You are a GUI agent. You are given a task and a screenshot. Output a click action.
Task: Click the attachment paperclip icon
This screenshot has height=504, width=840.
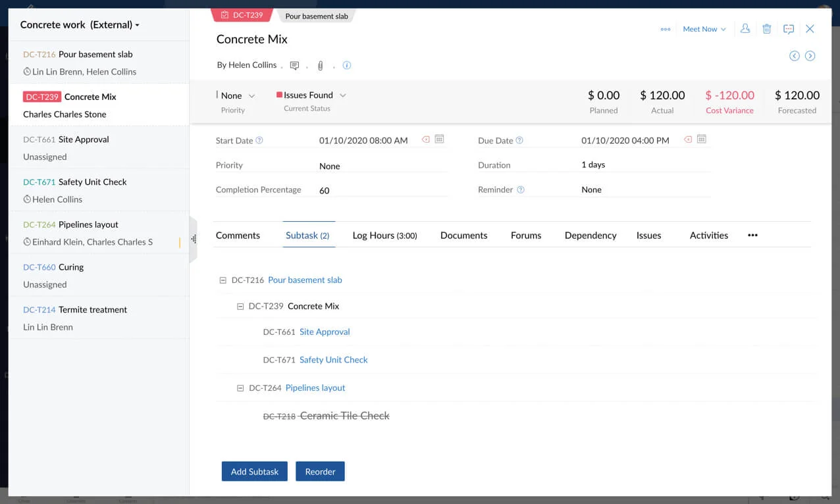(321, 66)
